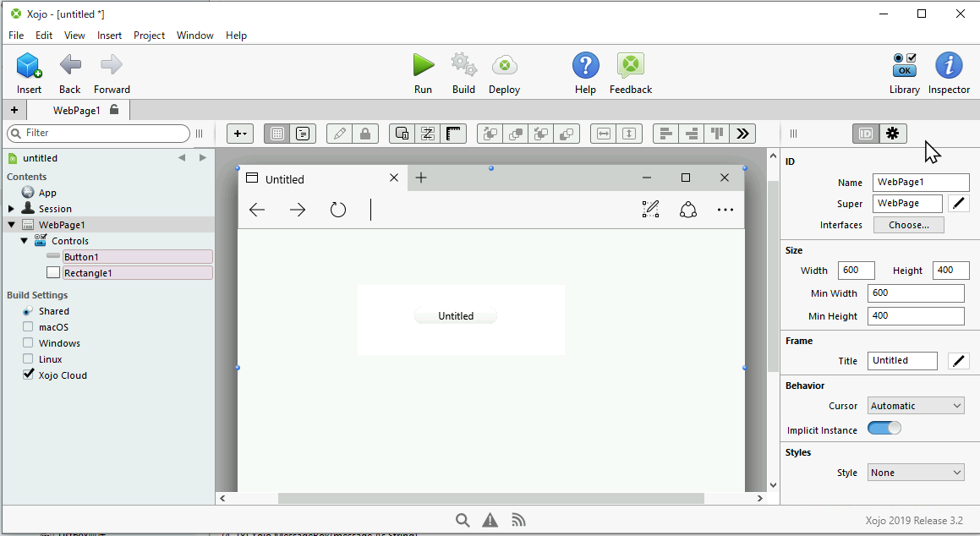Expand the Session tree item
This screenshot has width=980, height=536.
coord(11,209)
